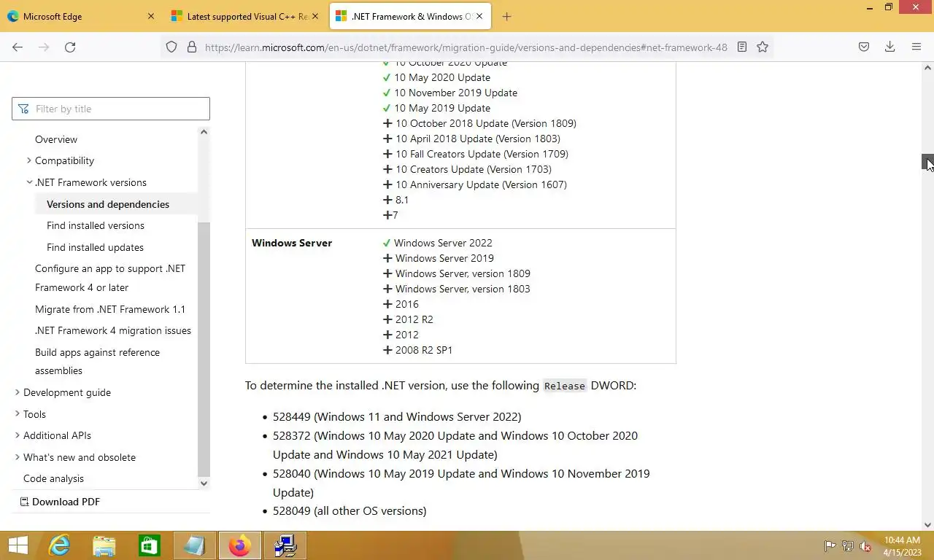Expand the Tools section in sidebar
Image resolution: width=934 pixels, height=560 pixels.
pos(18,414)
